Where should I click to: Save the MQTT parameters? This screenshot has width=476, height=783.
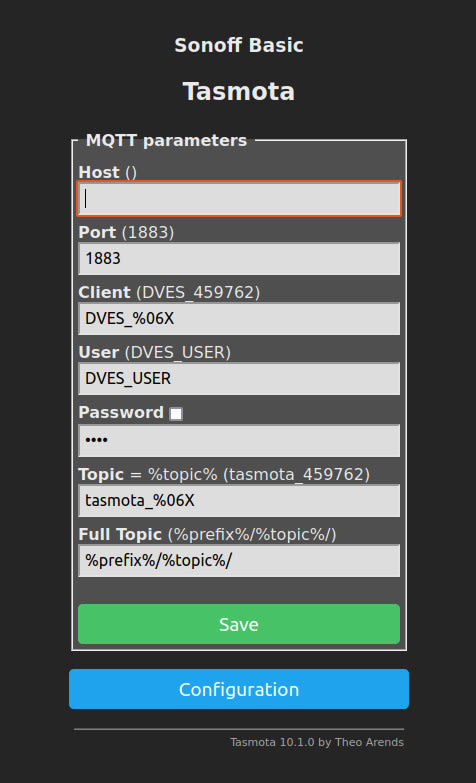(239, 624)
